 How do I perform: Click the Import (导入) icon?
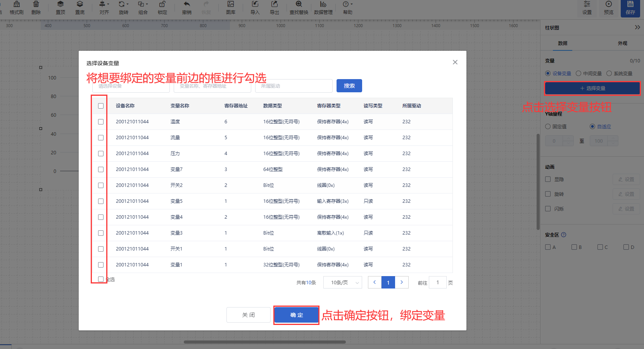point(255,8)
